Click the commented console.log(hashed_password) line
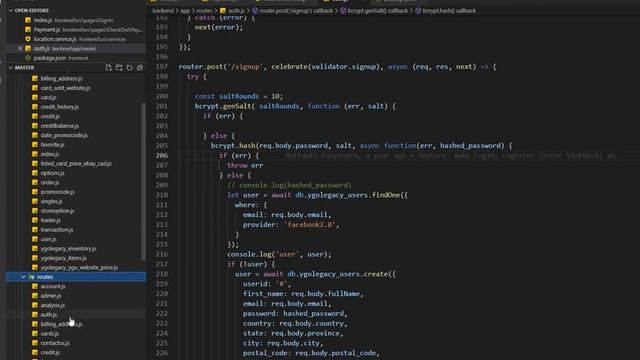The width and height of the screenshot is (640, 360). (x=289, y=185)
